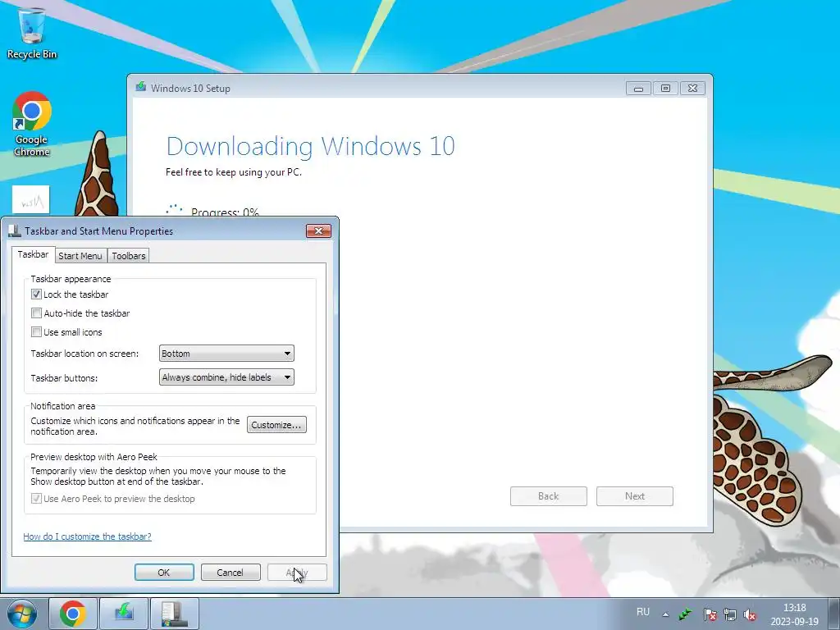The height and width of the screenshot is (630, 840).
Task: Click the Apply button
Action: 297,572
